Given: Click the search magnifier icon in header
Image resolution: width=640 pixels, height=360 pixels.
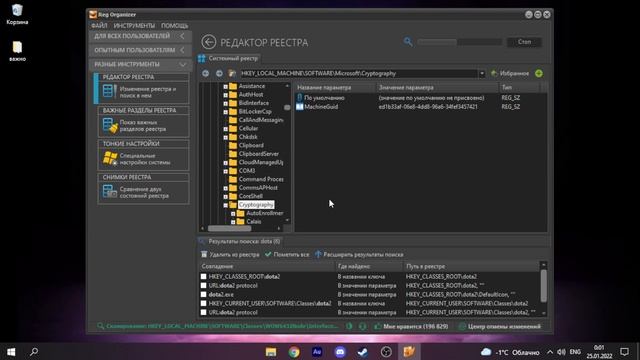Looking at the screenshot, I should pos(408,42).
